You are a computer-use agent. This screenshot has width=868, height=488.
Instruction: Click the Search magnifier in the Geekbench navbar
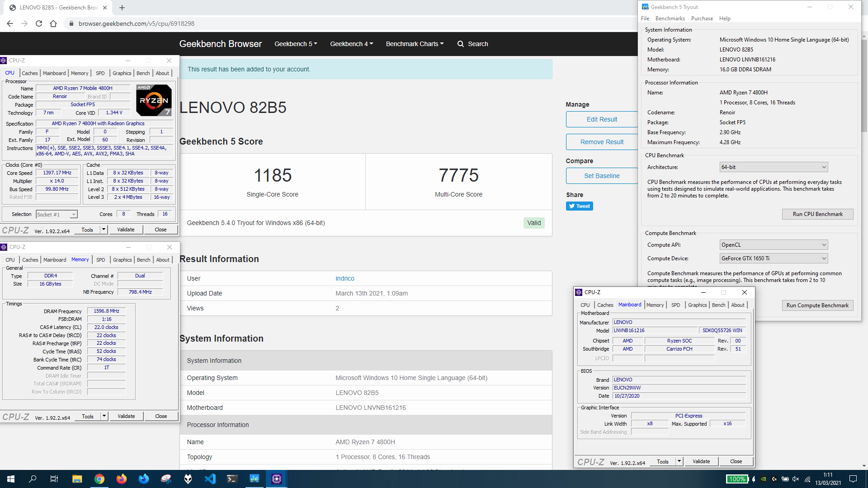pyautogui.click(x=461, y=44)
